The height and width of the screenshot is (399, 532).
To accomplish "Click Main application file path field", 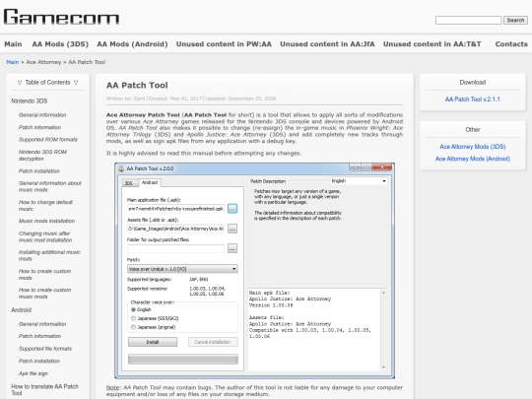I will [x=175, y=208].
